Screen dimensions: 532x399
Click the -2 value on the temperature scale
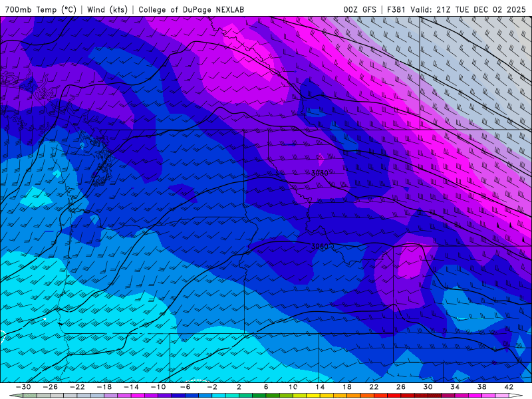coord(212,387)
